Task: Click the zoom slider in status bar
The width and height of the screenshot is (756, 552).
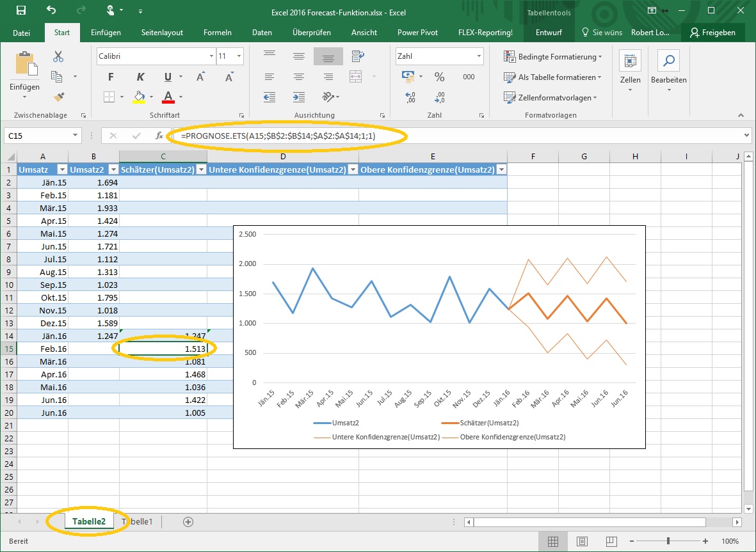Action: (x=668, y=541)
